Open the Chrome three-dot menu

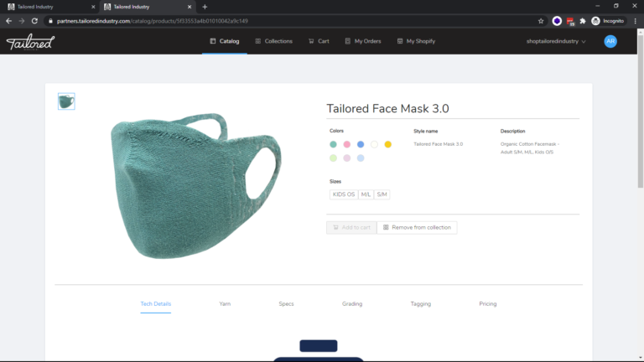pos(634,20)
